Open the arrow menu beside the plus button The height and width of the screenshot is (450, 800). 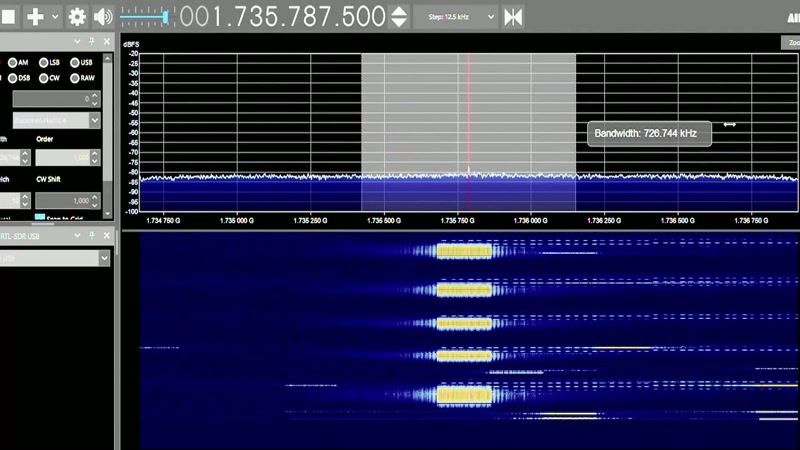coord(55,17)
